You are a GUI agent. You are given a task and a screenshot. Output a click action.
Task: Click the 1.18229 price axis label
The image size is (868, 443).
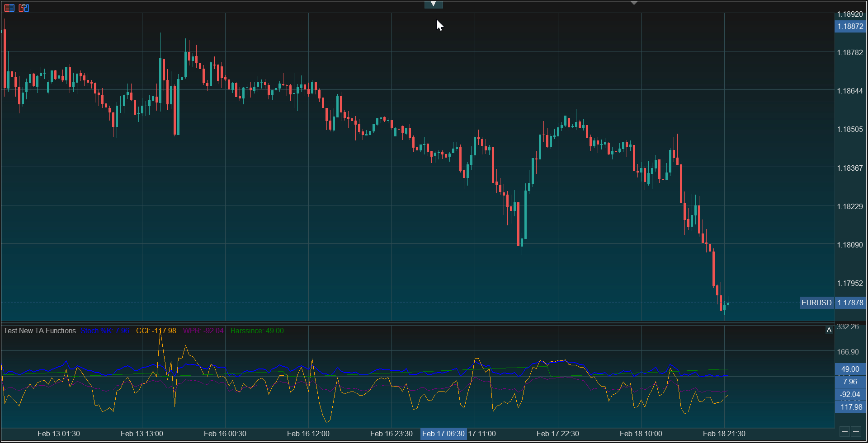coord(850,206)
